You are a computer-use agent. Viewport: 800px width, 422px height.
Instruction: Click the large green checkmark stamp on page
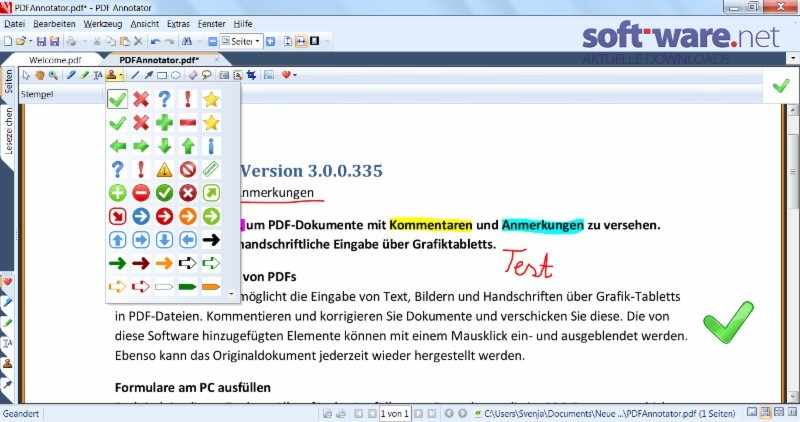[x=728, y=322]
